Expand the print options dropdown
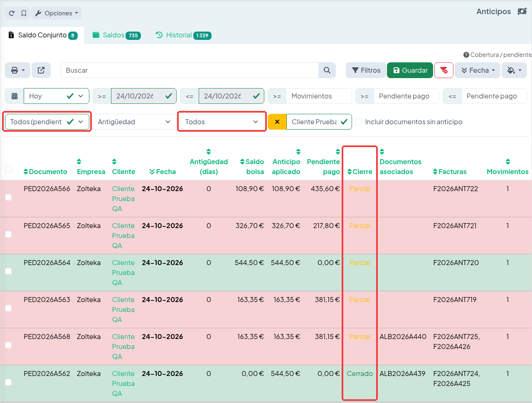The image size is (532, 403). click(x=17, y=70)
